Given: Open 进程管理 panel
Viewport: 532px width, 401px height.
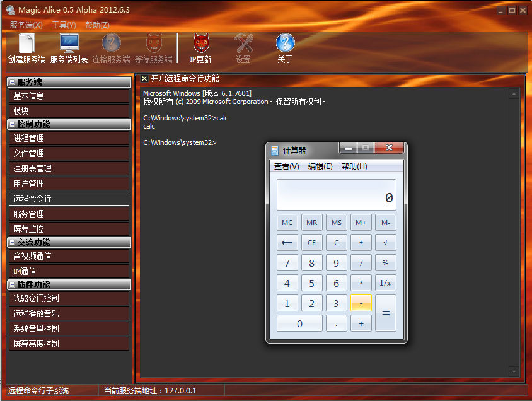Looking at the screenshot, I should point(69,138).
